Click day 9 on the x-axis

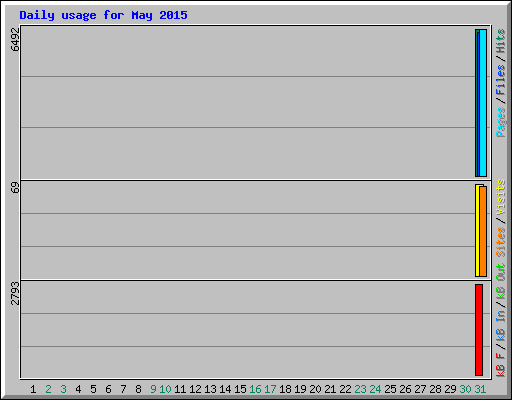click(x=153, y=389)
